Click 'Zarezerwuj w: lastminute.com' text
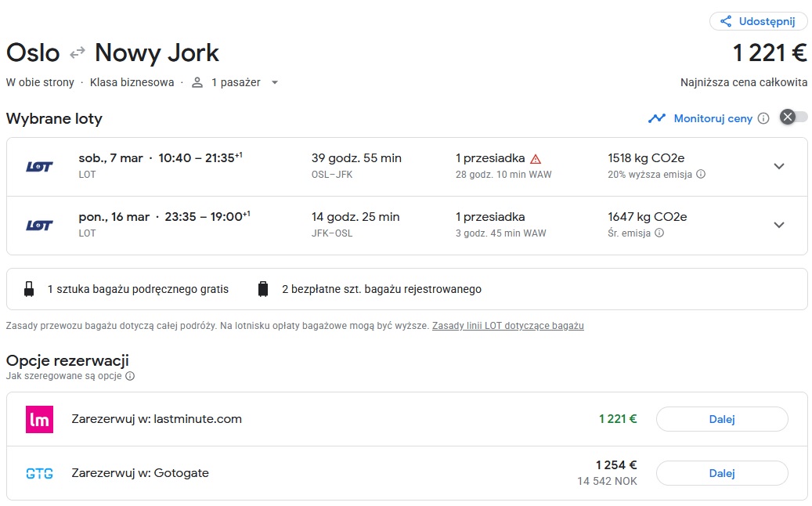Viewport: 812px width, 506px height. point(157,419)
